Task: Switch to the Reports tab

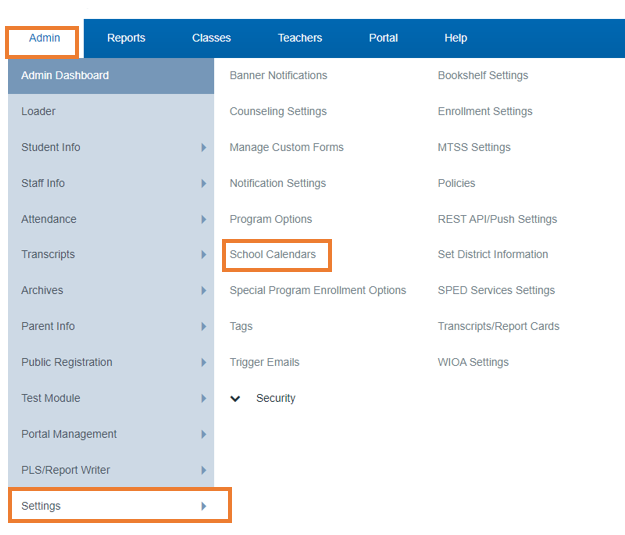Action: (126, 38)
